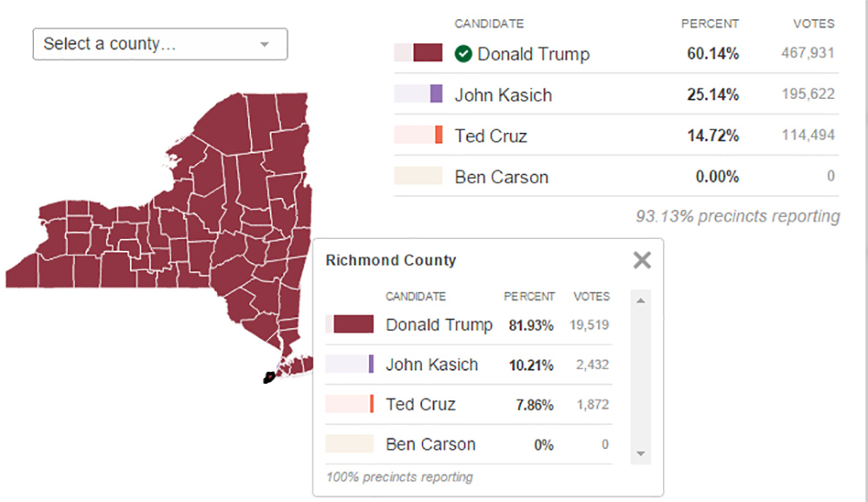Click the PERCENT column header in statewide table
This screenshot has height=502, width=868.
click(x=709, y=23)
